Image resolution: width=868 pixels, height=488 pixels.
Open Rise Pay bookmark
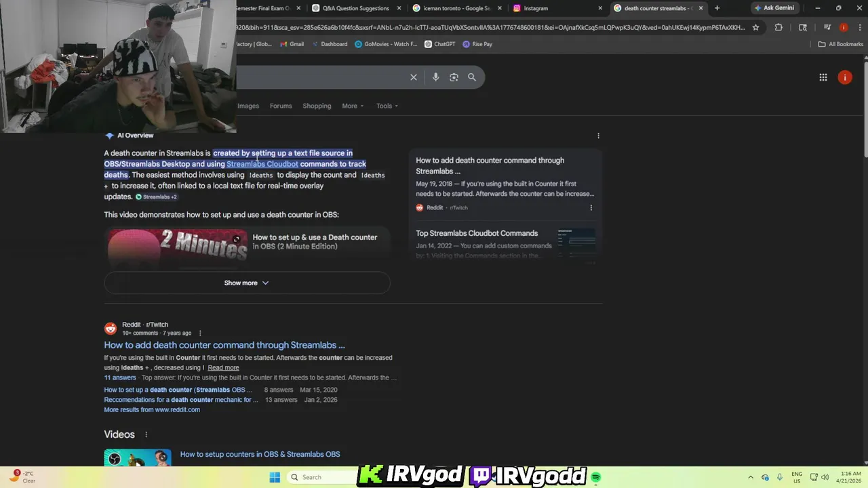[x=477, y=44]
